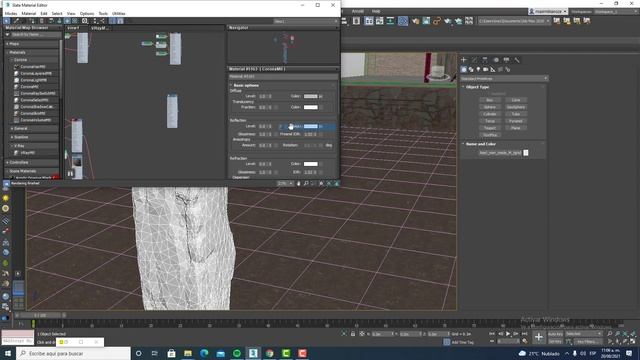This screenshot has height=360, width=640.
Task: Select CoronaSkinMtl in material browser
Action: click(x=33, y=113)
